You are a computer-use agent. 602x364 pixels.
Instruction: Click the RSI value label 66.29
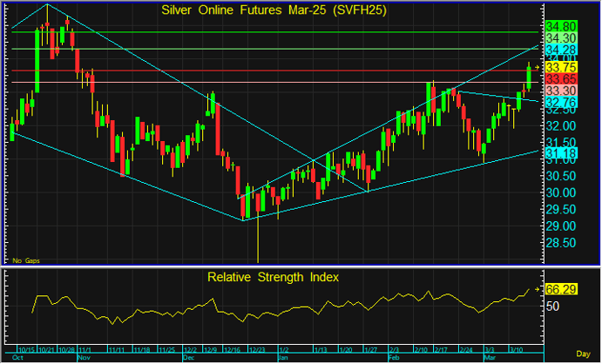[563, 288]
